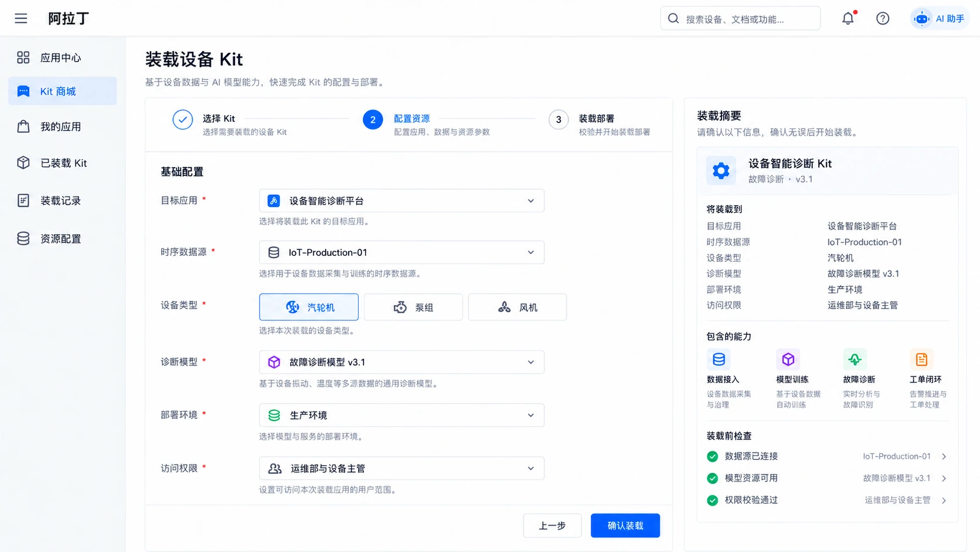Click the 装载记录 document icon
Screen dimensions: 980x552
pos(23,201)
